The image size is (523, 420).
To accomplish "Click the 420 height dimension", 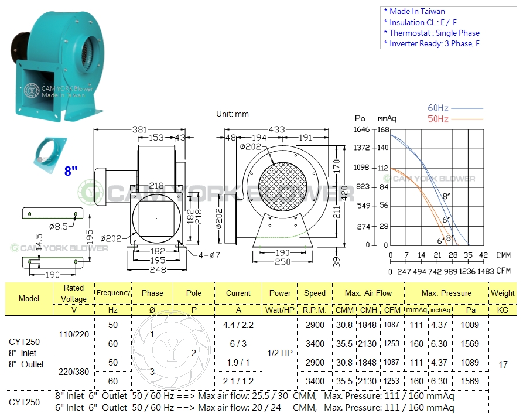I will coord(344,193).
